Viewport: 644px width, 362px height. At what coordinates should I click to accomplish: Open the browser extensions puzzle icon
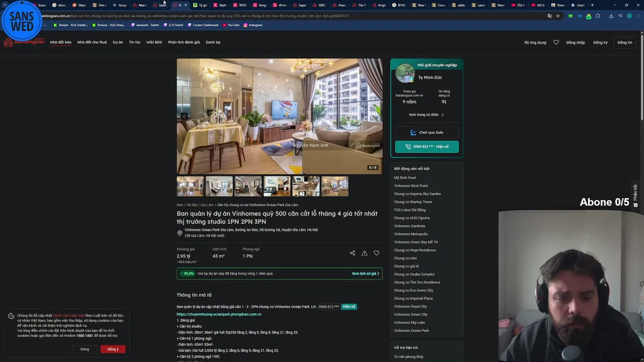click(x=598, y=16)
